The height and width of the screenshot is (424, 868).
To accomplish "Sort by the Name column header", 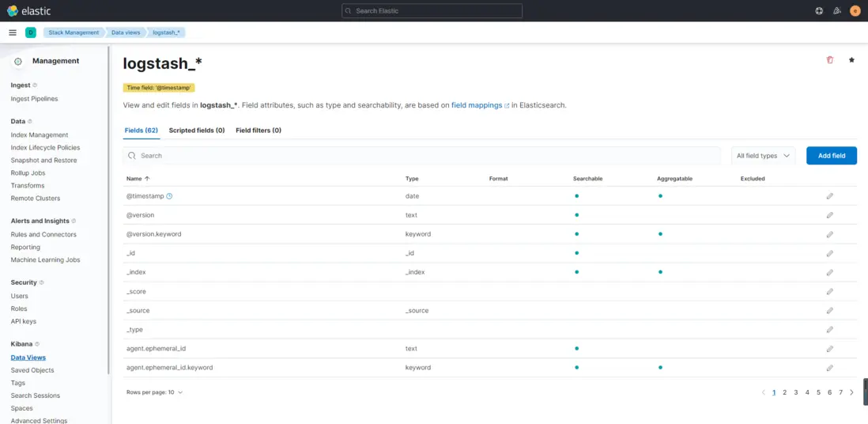I will pyautogui.click(x=138, y=179).
